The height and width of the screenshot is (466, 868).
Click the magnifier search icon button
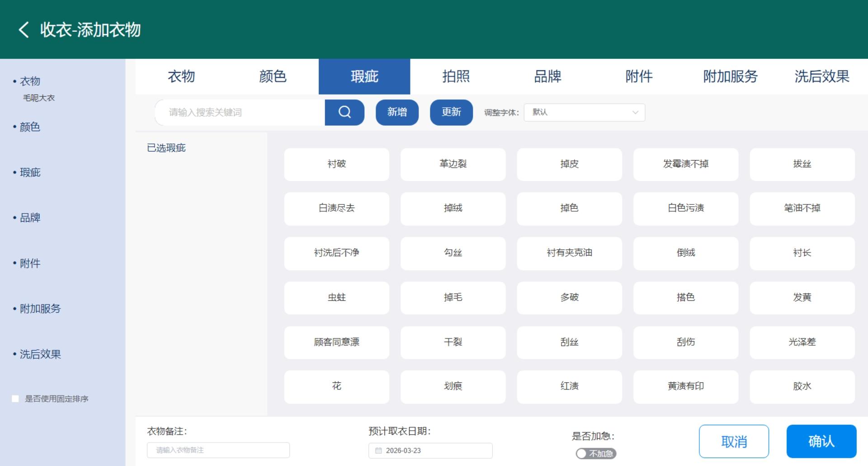point(344,112)
